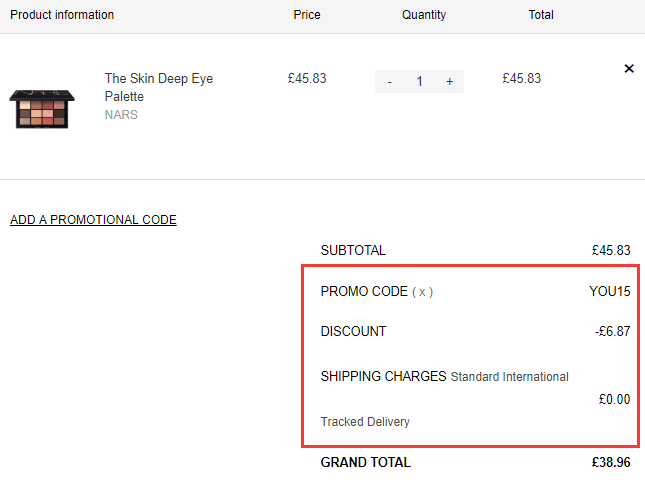Click the Product information column header
Screen dimensions: 645x484
[x=62, y=15]
